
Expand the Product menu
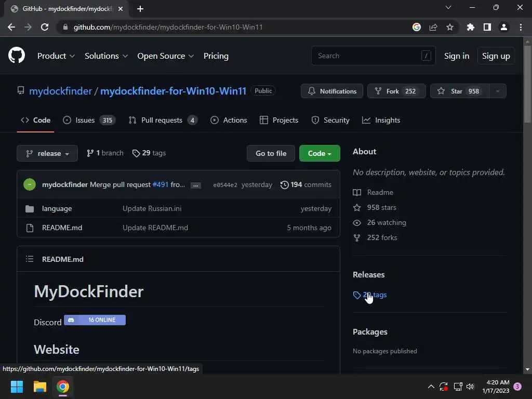point(56,56)
